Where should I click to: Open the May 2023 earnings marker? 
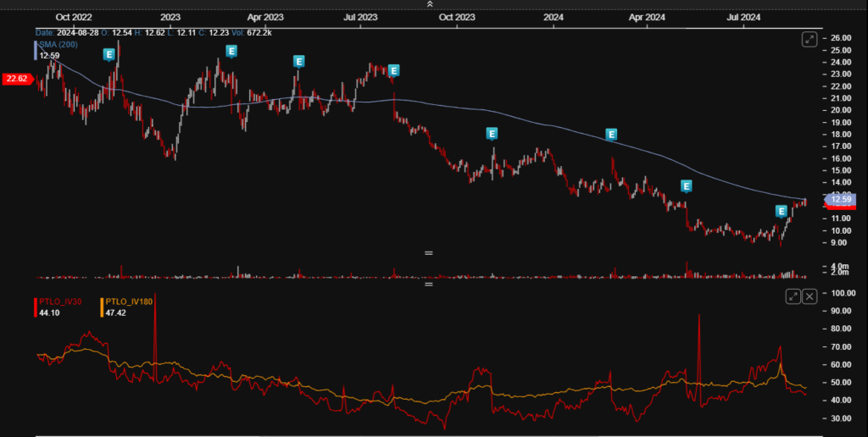[299, 62]
